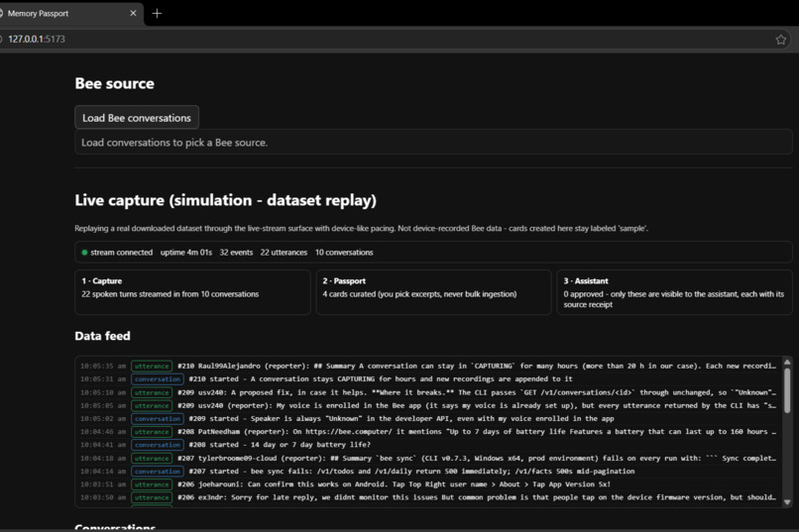Viewport: 799px width, 532px height.
Task: Select feed row '#207 started - bee sync fails'
Action: tap(428, 472)
